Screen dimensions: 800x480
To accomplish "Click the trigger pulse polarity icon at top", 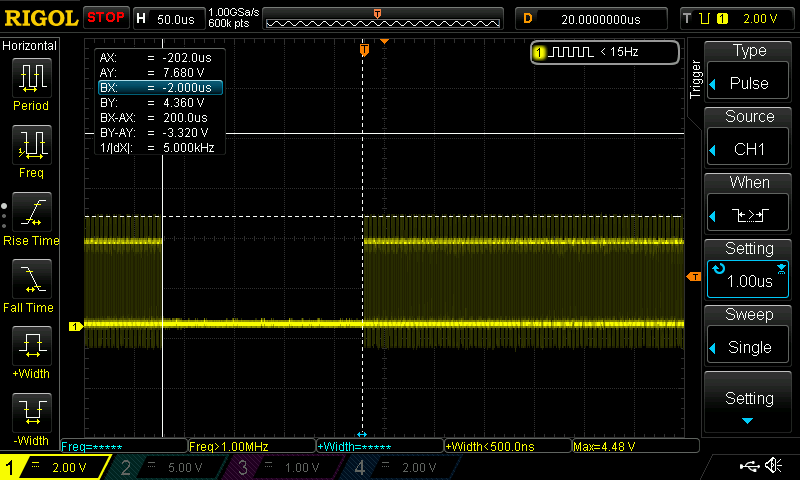I will click(x=705, y=19).
